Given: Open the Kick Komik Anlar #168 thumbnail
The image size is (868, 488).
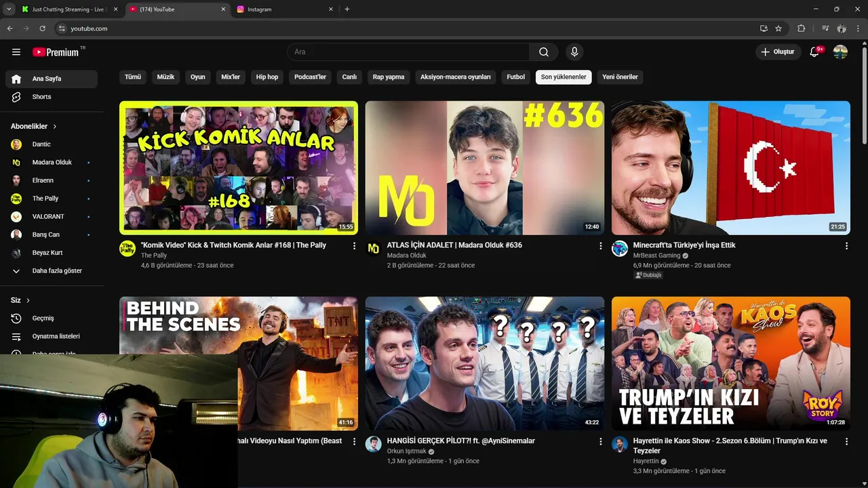Looking at the screenshot, I should [239, 167].
